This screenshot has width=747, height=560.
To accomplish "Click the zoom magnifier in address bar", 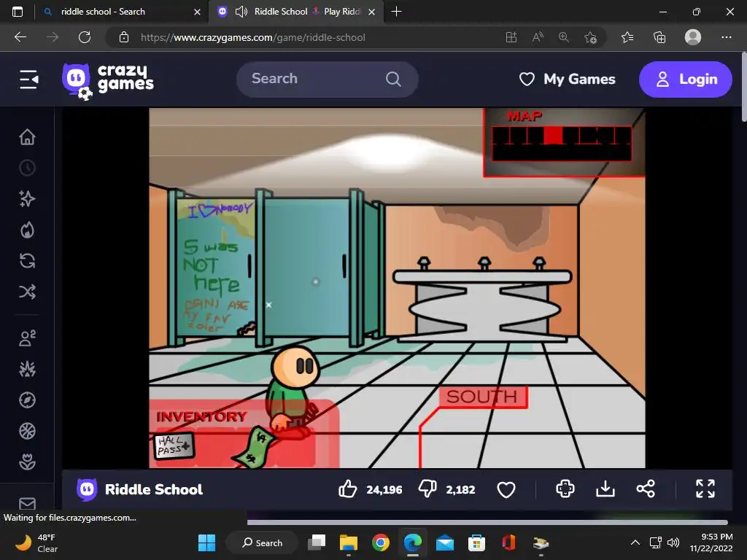I will coord(564,37).
